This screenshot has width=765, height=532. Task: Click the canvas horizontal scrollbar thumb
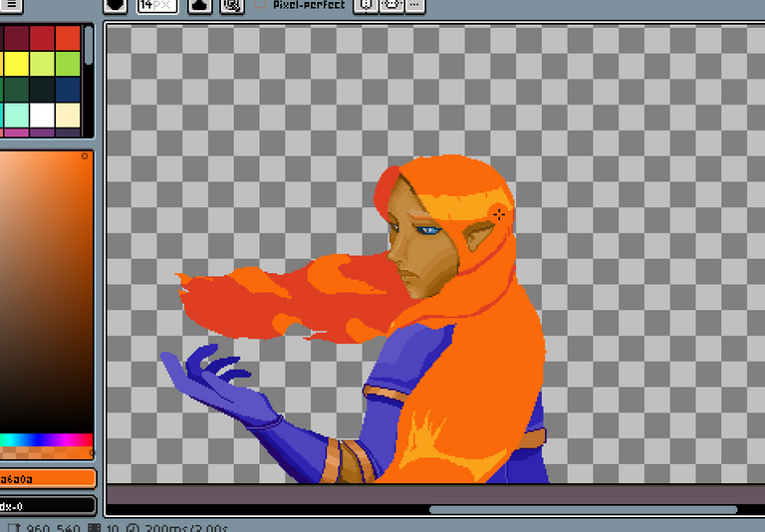tap(583, 510)
